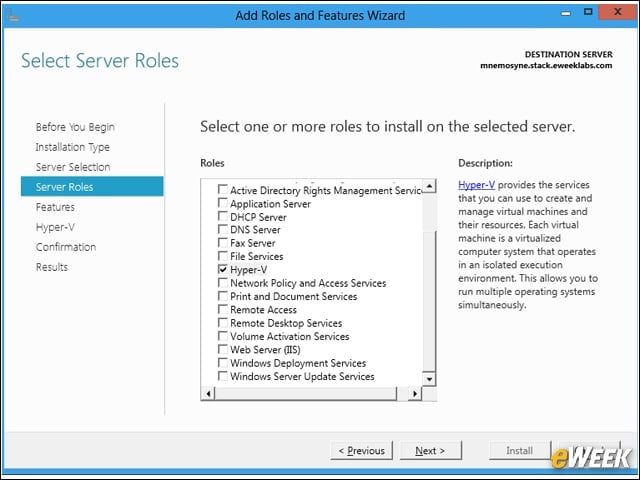Click the roles list scroll down arrow
The height and width of the screenshot is (480, 640).
coord(429,379)
